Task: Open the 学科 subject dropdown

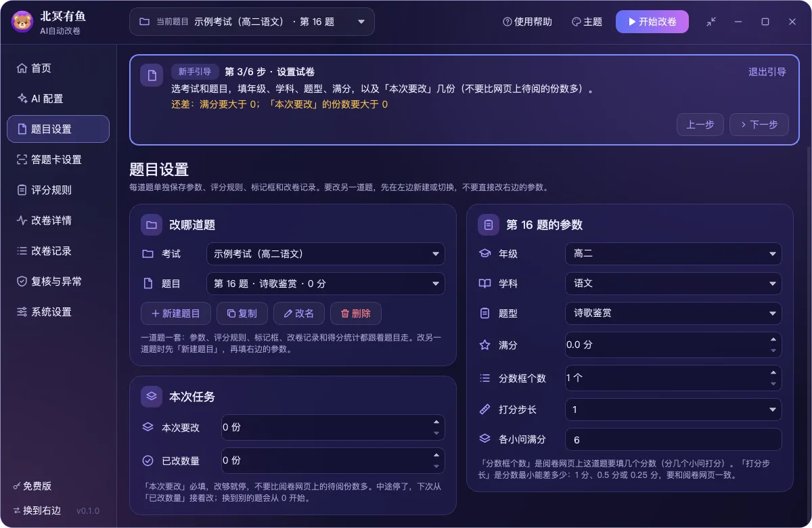Action: (x=673, y=284)
